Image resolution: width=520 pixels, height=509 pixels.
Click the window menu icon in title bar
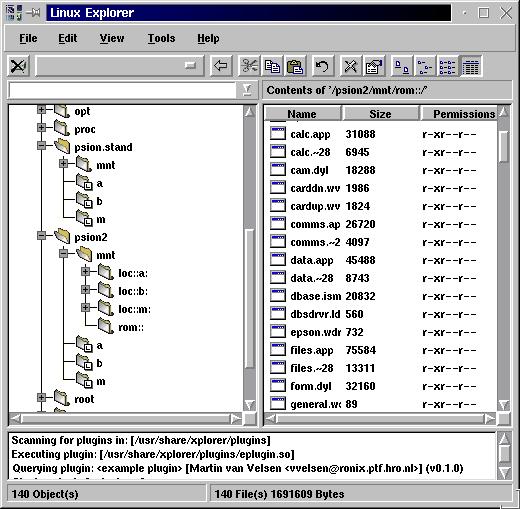tap(14, 13)
